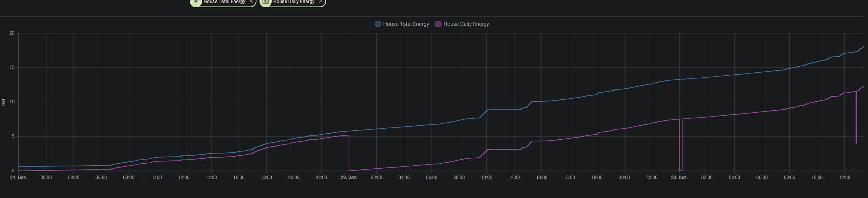Click the House Daily Energy chip label
868x198 pixels.
click(x=293, y=2)
